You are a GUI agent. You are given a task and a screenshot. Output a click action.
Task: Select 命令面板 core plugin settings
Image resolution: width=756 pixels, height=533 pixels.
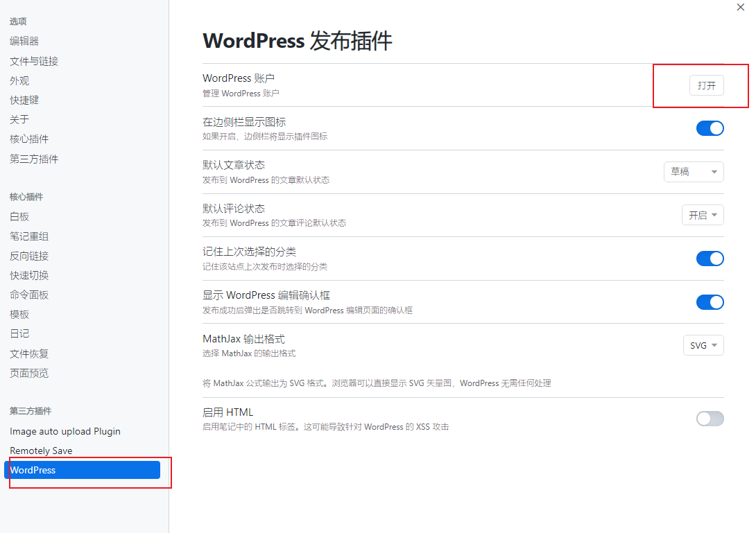[x=29, y=295]
